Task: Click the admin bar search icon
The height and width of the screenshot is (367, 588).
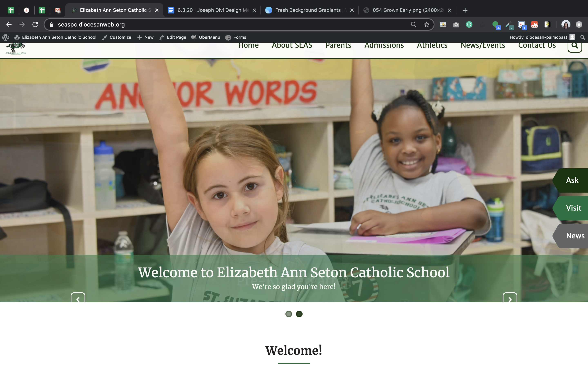Action: click(582, 37)
